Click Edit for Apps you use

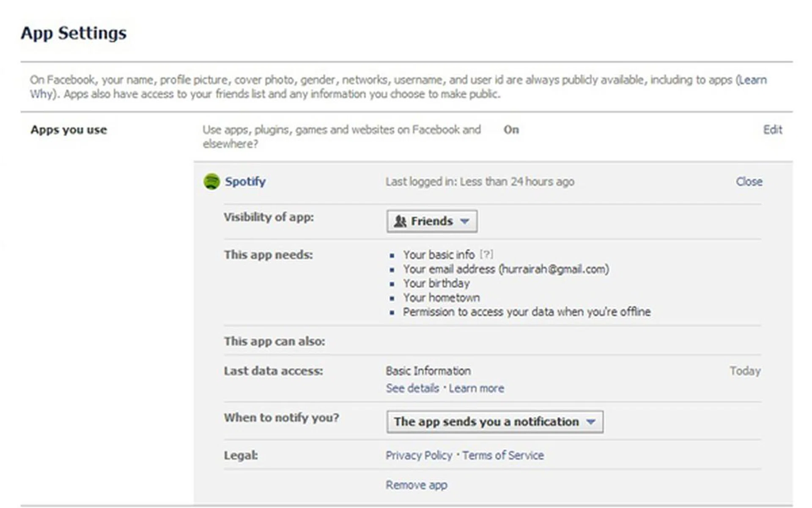coord(773,130)
